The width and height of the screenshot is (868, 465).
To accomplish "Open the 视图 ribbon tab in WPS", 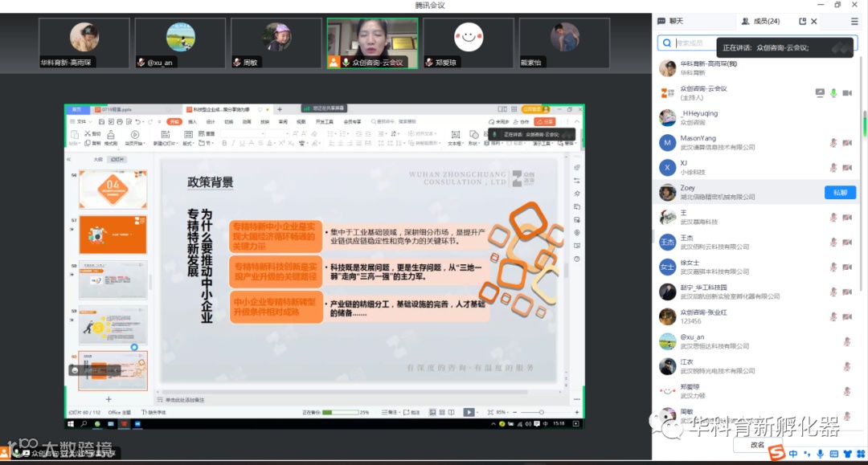I will [301, 121].
